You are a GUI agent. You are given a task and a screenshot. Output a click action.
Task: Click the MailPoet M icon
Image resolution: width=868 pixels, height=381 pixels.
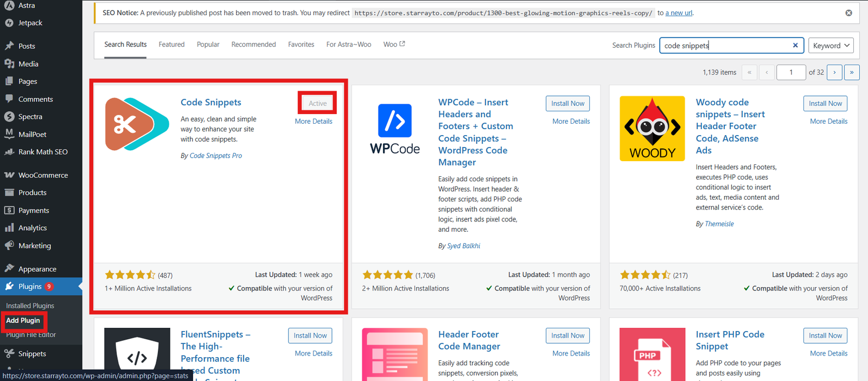click(9, 134)
